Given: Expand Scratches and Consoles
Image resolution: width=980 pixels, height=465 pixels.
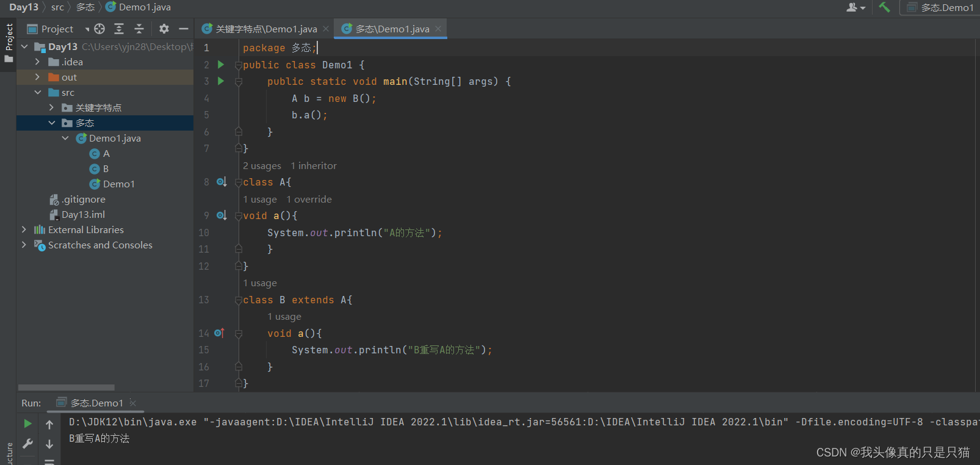Looking at the screenshot, I should pos(24,245).
